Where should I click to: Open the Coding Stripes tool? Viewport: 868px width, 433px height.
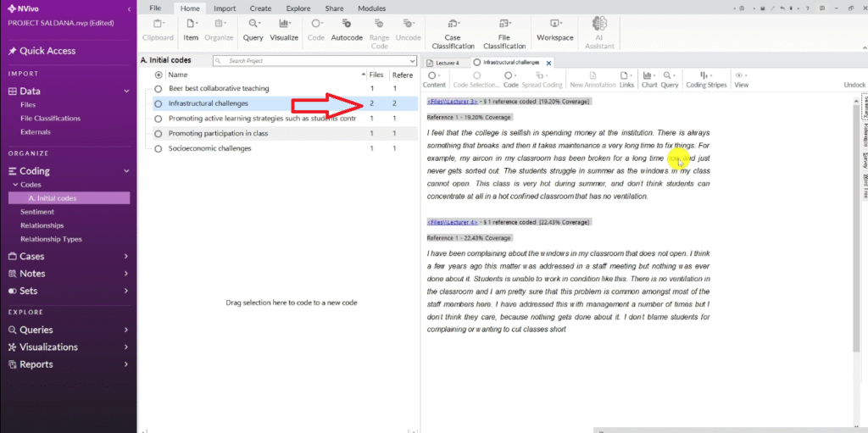(x=706, y=78)
